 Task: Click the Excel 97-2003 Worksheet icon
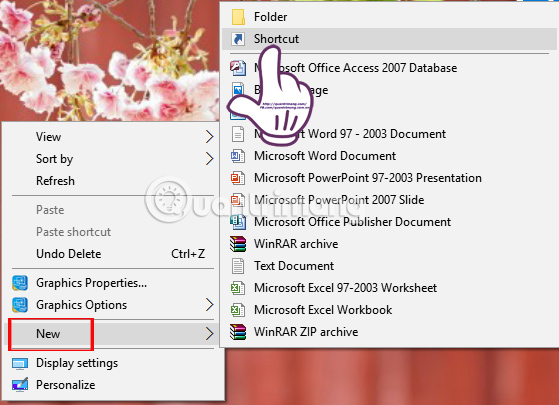click(x=238, y=288)
